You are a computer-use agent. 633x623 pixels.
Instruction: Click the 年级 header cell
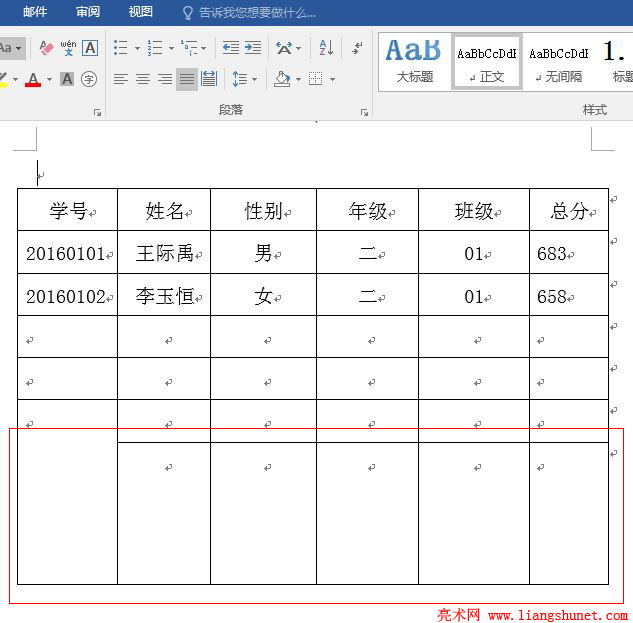click(x=368, y=210)
